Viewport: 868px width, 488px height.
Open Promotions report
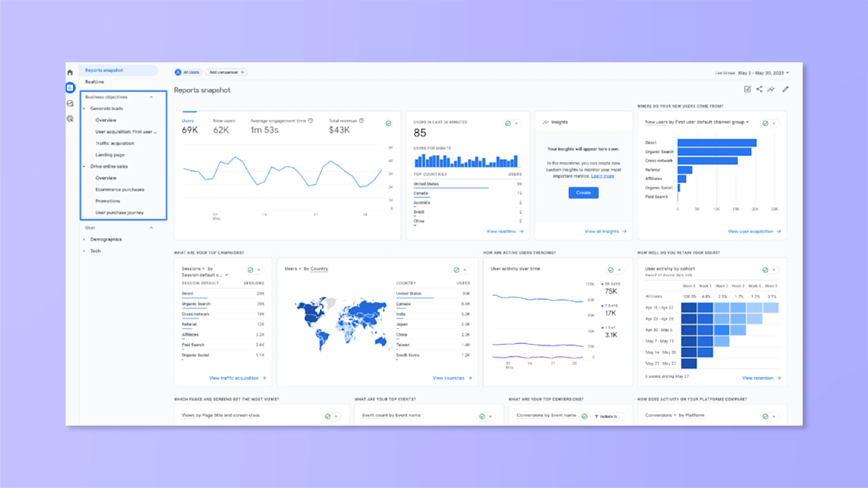tap(107, 201)
